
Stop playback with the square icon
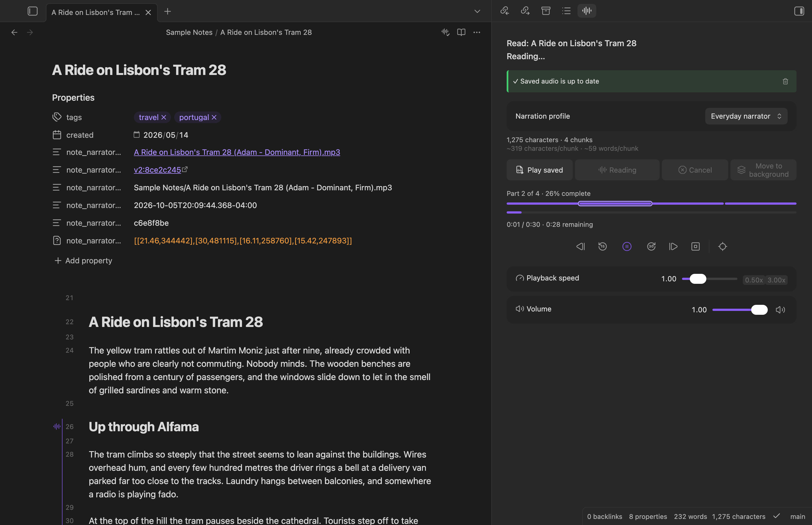pyautogui.click(x=695, y=246)
